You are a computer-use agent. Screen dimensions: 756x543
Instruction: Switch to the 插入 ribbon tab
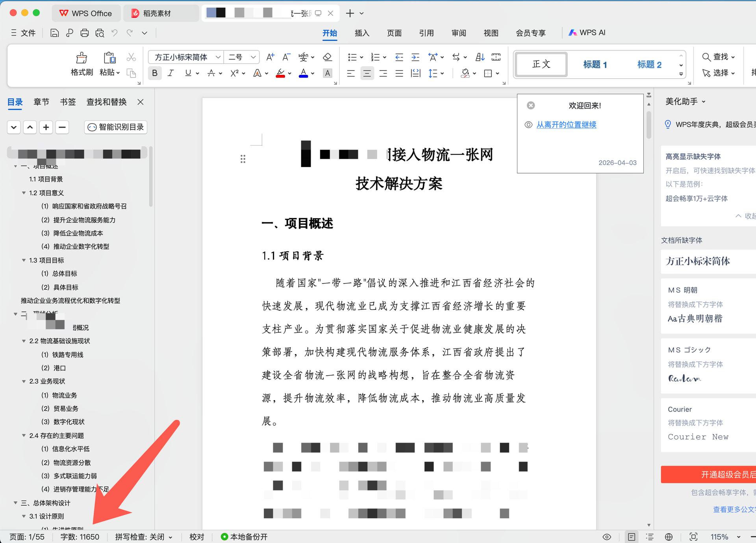click(361, 33)
